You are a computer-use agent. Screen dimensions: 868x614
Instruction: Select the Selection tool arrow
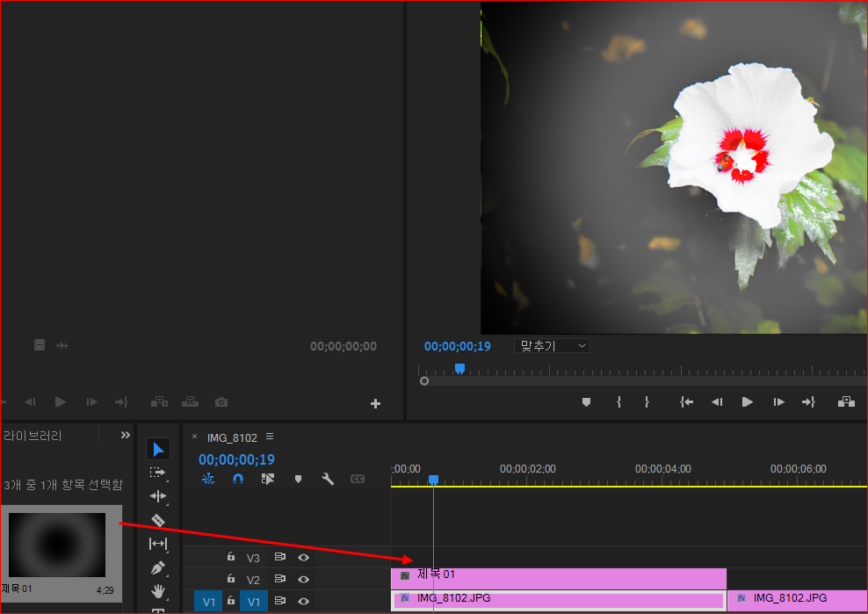click(158, 449)
